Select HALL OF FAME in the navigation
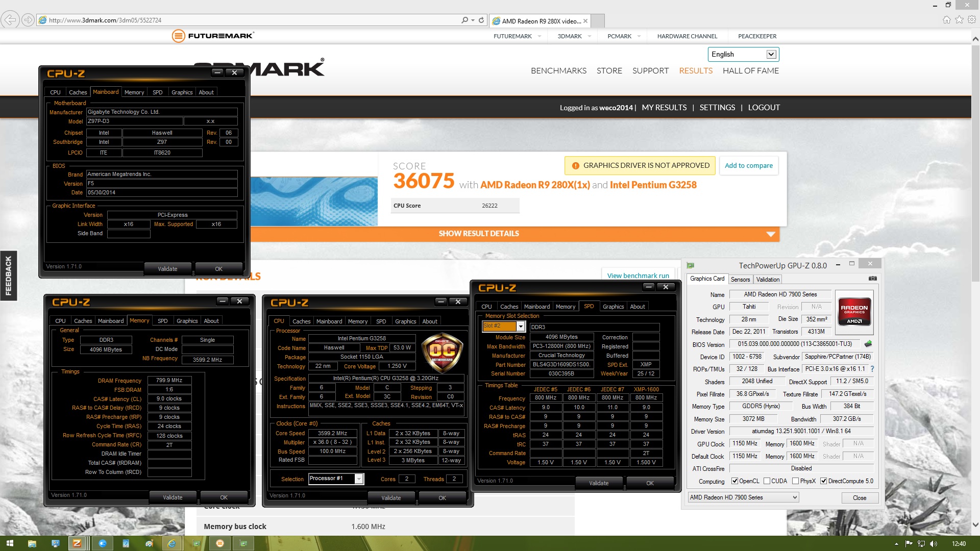Screen dimensions: 980x551 750,71
